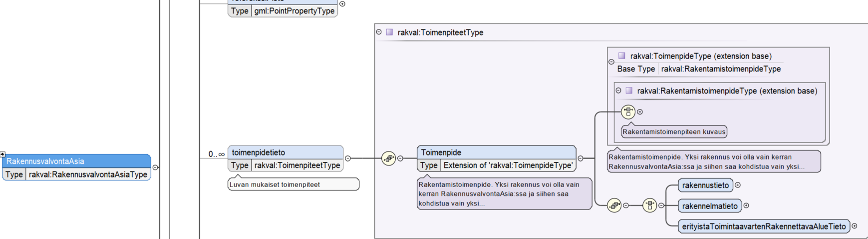Screen dimensions: 868x239
Task: Select erityistaToimintaavartenRakennettavaAlueTieto element
Action: pos(764,226)
